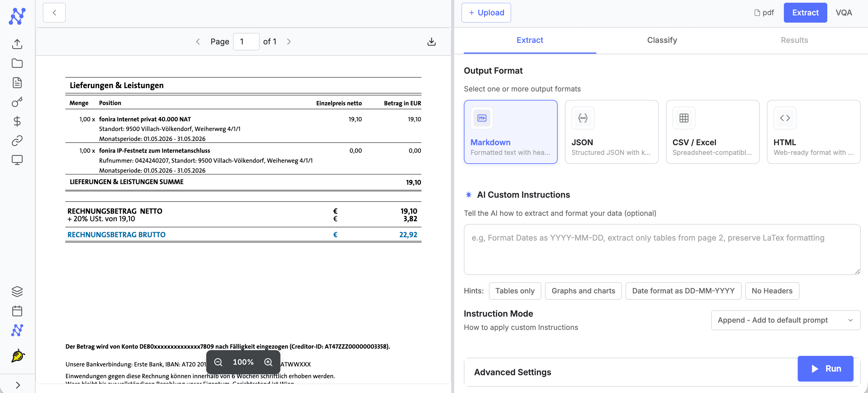Switch to the VQA mode tab
The image size is (868, 393).
[x=843, y=13]
